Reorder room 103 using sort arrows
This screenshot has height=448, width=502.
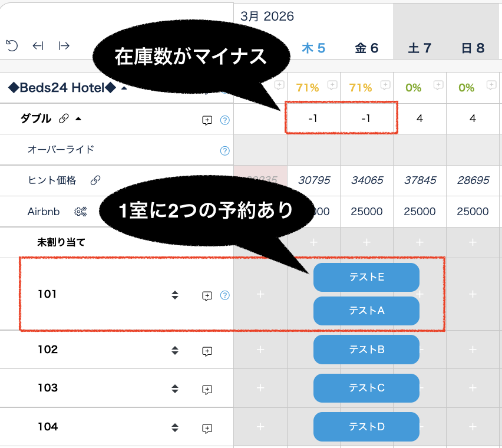pos(175,389)
